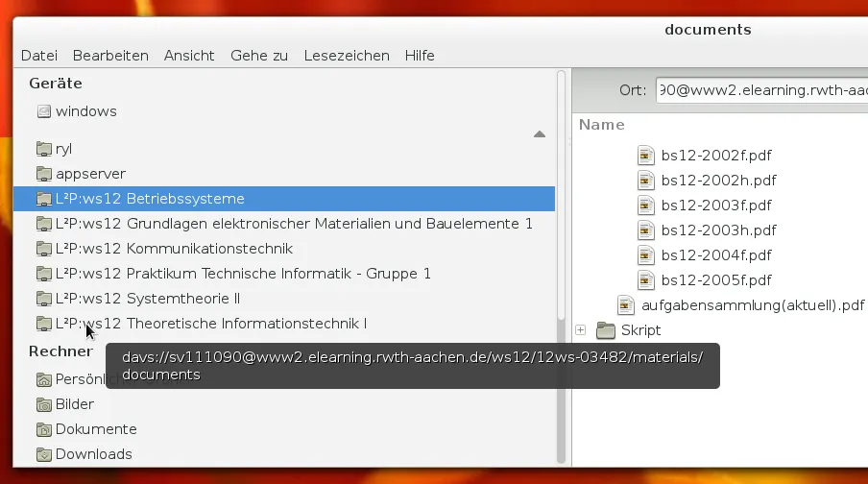Open the Lesezeichen menu
This screenshot has height=484, width=868.
[x=347, y=56]
